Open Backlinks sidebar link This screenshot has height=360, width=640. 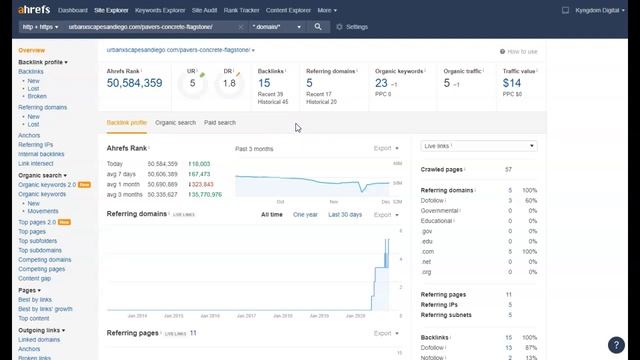click(31, 71)
